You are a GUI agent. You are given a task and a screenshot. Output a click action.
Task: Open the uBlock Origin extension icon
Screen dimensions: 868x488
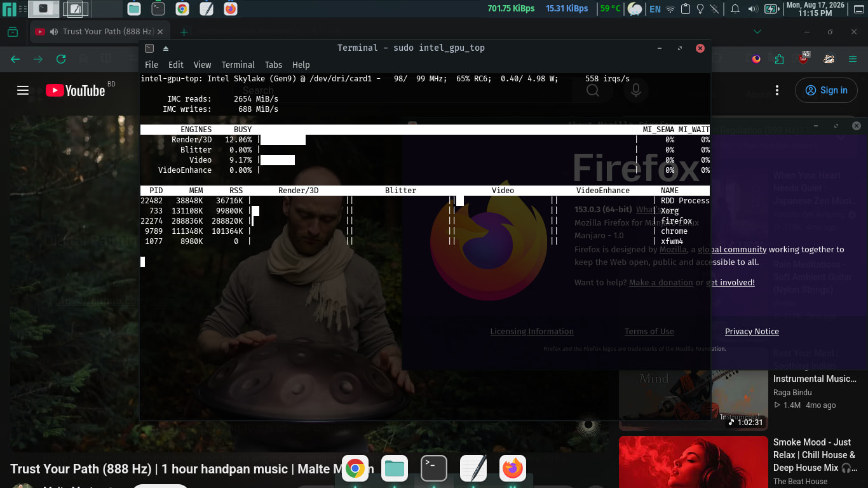[x=804, y=58]
